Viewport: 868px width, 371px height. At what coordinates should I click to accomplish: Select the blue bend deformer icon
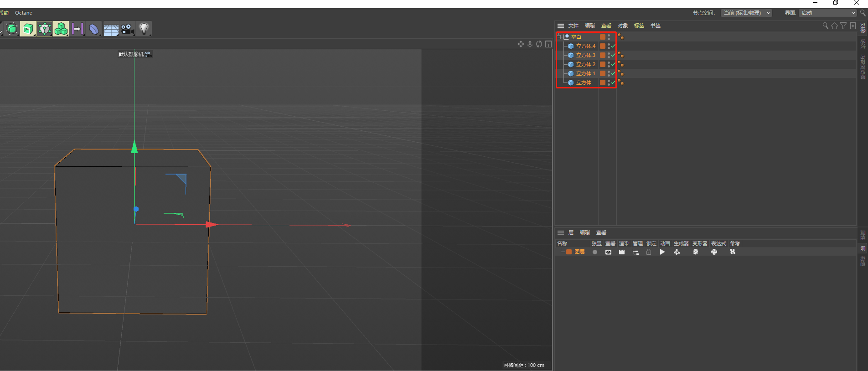94,29
